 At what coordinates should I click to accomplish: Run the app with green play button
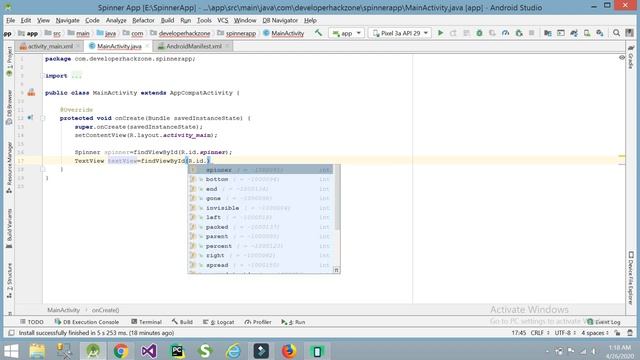[x=440, y=33]
